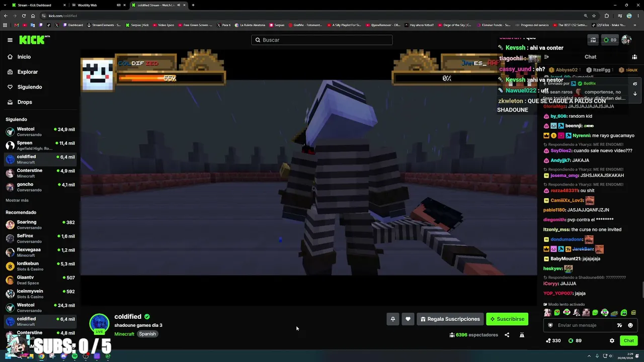Viewport: 644px width, 362px height.
Task: Open a new browser tab
Action: click(x=193, y=5)
